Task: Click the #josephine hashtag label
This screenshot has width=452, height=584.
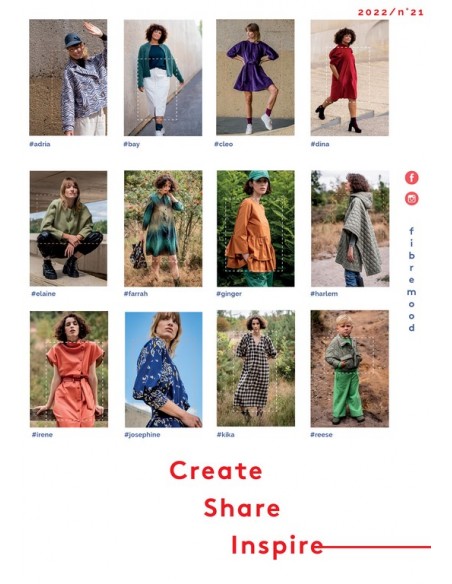Action: point(142,435)
